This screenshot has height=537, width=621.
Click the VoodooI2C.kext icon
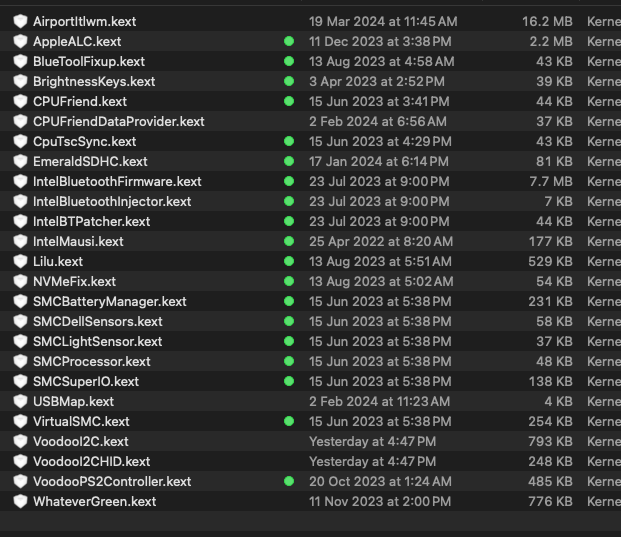pos(20,441)
